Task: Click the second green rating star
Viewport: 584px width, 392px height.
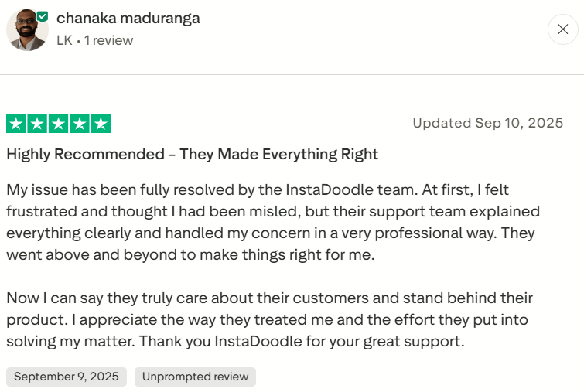Action: point(37,123)
